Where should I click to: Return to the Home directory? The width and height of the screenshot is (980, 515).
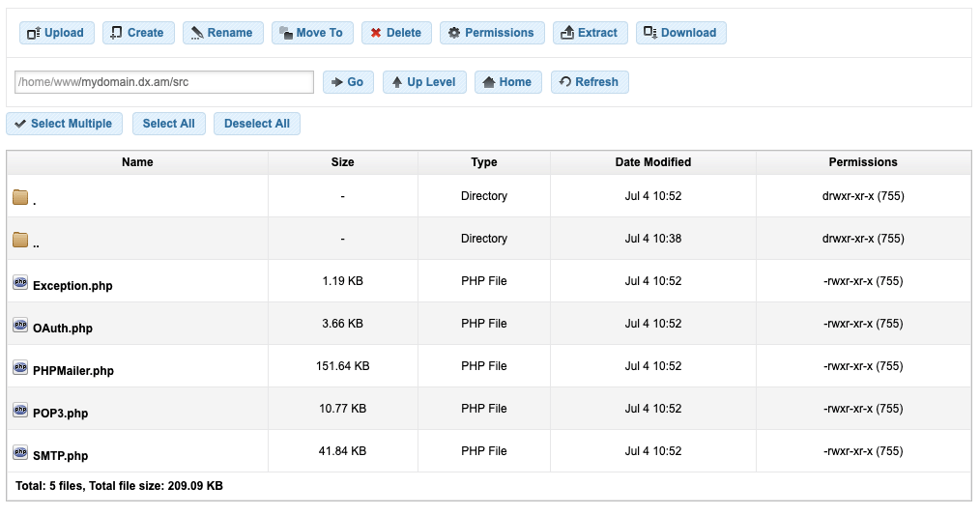tap(507, 82)
